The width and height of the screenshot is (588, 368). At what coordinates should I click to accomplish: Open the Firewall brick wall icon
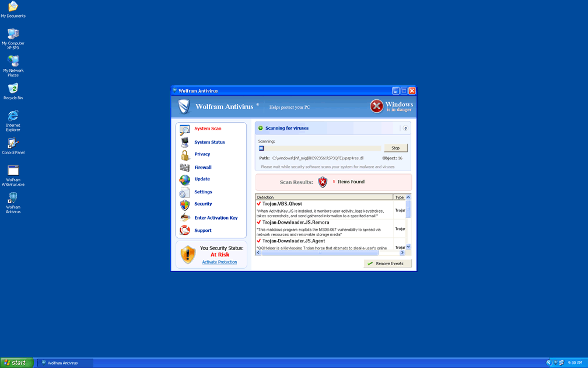tap(184, 168)
